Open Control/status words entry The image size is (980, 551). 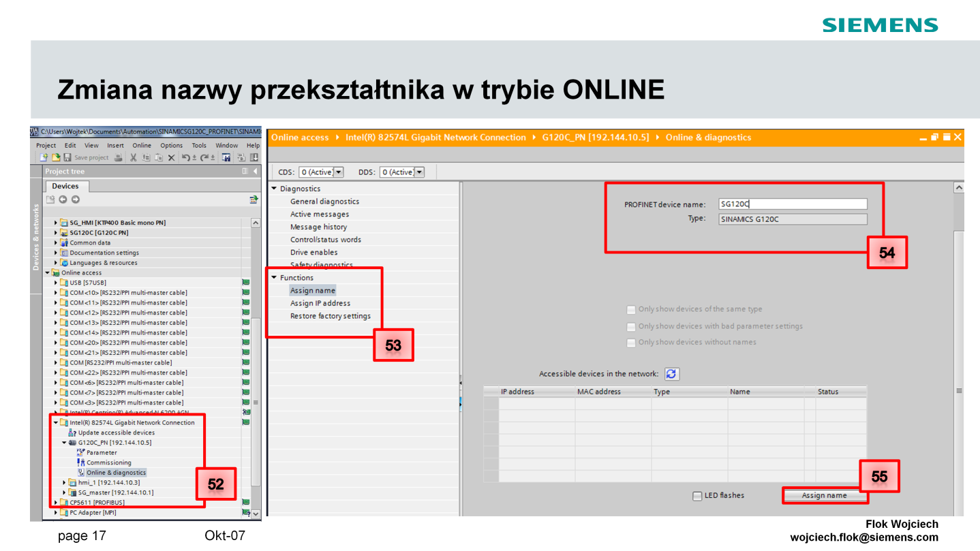[326, 240]
